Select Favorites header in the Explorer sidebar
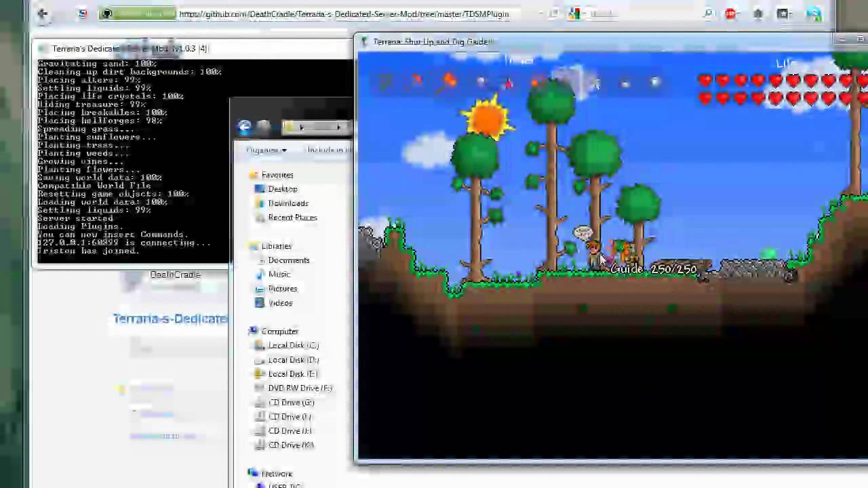Viewport: 868px width, 488px height. pyautogui.click(x=277, y=175)
